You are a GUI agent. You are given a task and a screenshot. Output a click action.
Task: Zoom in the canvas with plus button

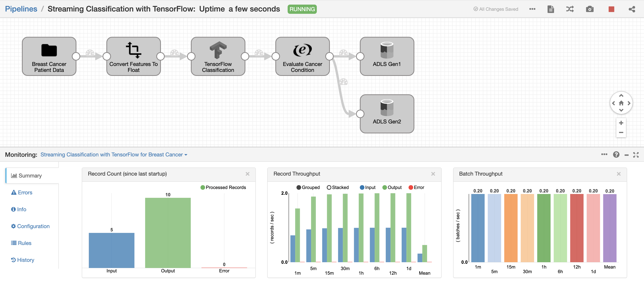(621, 123)
